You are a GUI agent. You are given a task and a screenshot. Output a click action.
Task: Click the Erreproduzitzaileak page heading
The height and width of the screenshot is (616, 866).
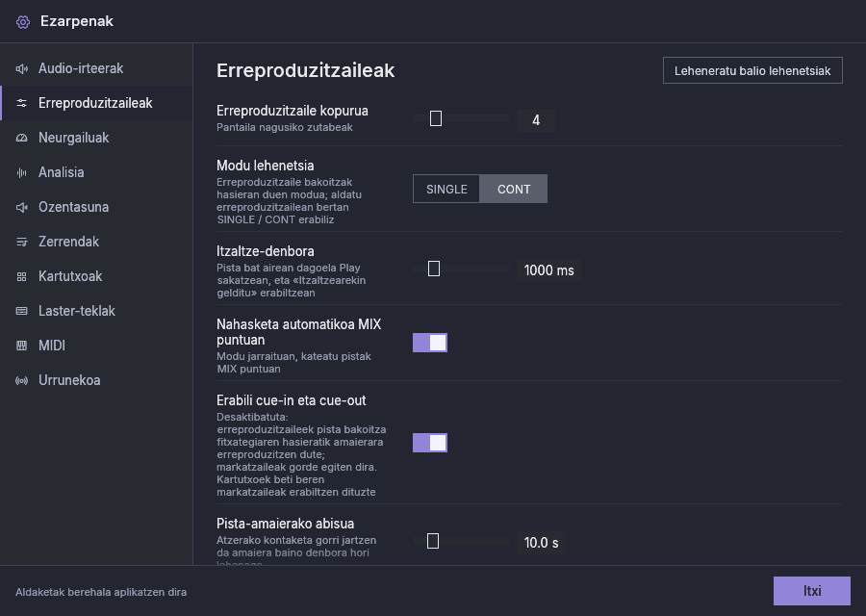tap(305, 70)
